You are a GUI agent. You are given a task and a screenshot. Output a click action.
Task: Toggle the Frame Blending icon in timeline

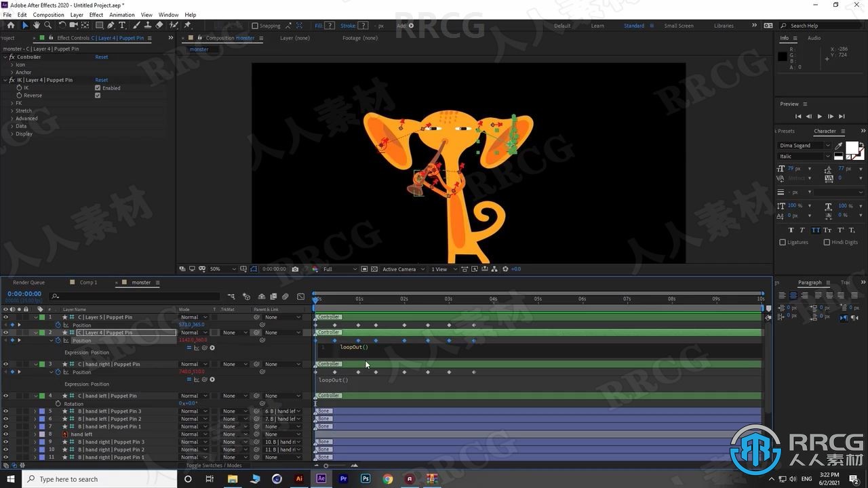pos(273,296)
